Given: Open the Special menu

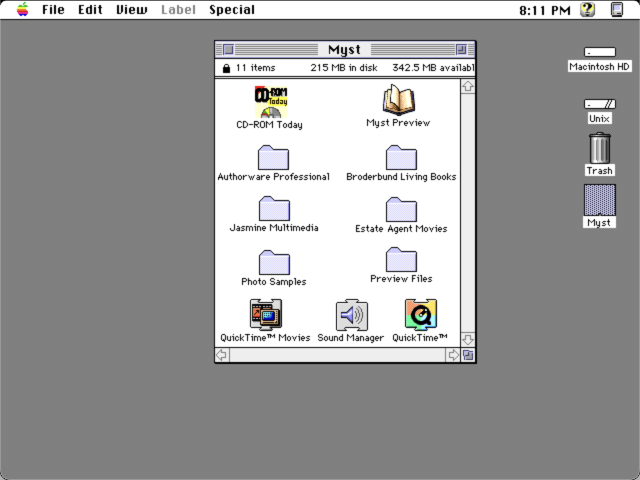Looking at the screenshot, I should (232, 10).
